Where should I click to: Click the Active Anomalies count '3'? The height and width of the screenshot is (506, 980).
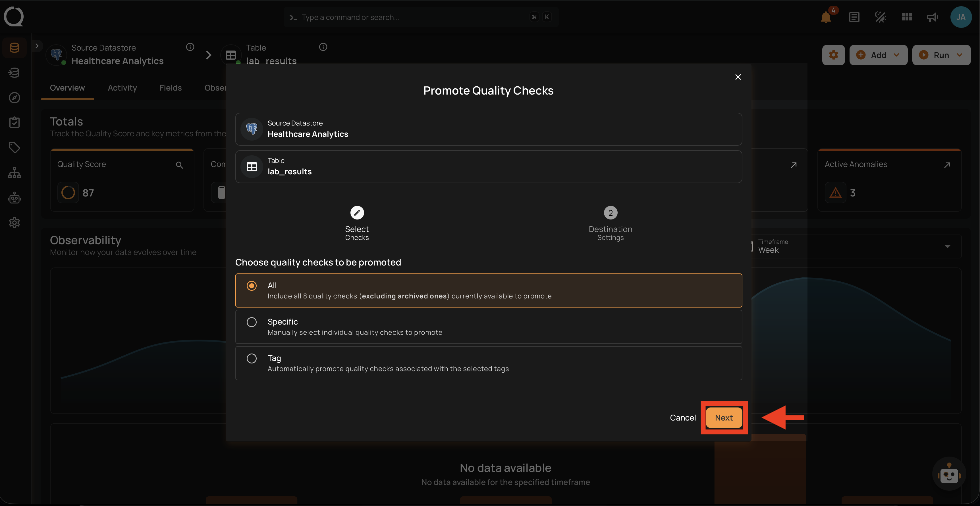pos(853,193)
